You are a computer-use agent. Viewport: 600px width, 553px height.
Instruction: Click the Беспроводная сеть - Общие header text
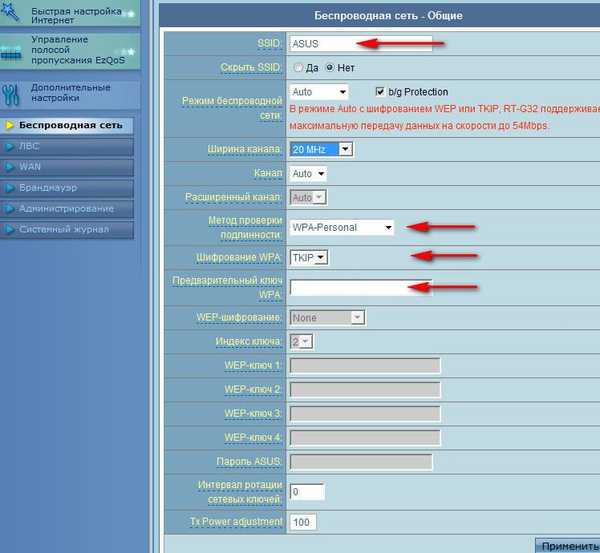pos(388,16)
